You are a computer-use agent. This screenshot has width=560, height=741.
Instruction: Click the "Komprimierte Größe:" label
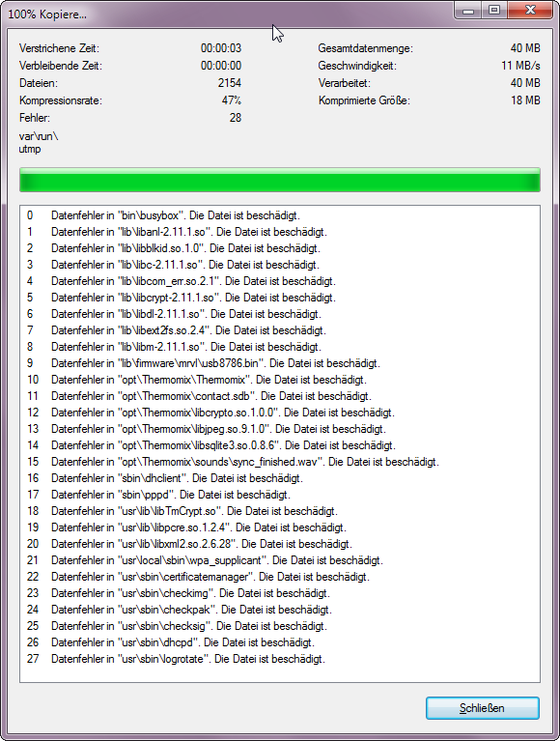coord(364,100)
